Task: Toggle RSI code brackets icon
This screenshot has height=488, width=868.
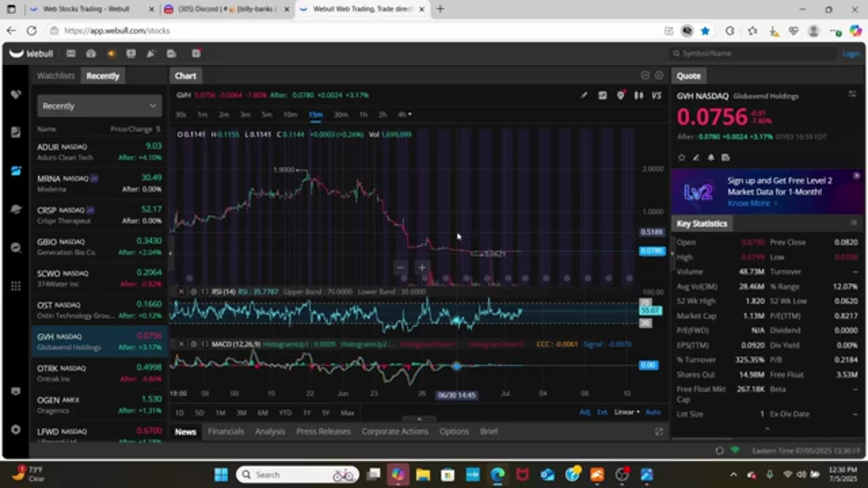Action: point(205,291)
